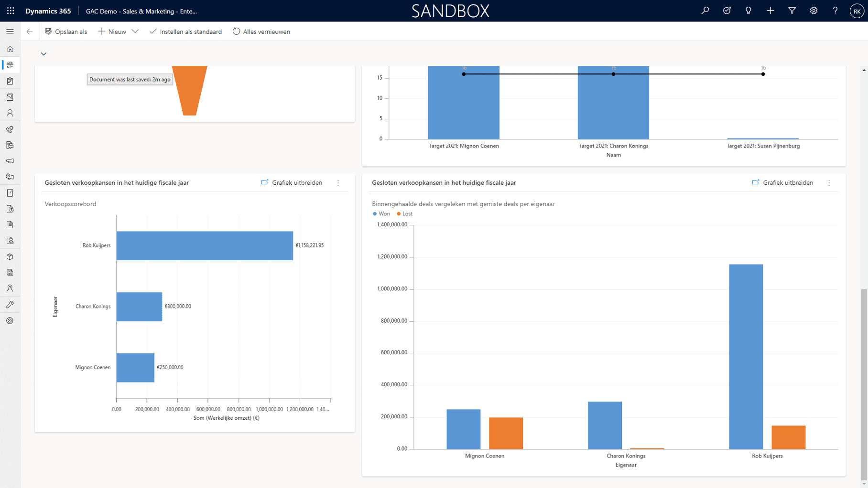This screenshot has width=868, height=488.
Task: Open the wrench icon in the sidebar
Action: (x=10, y=305)
